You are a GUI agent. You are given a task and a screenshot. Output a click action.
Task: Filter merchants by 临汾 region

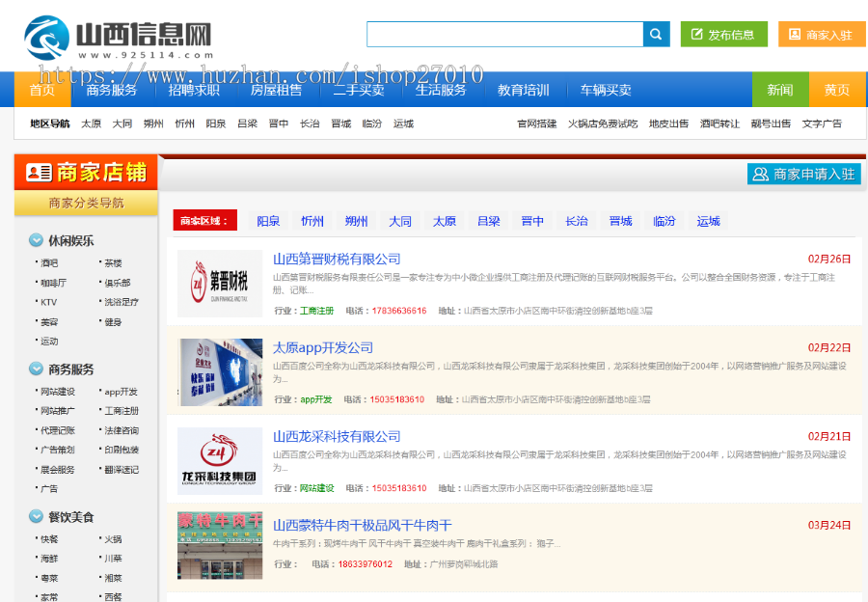tap(665, 221)
